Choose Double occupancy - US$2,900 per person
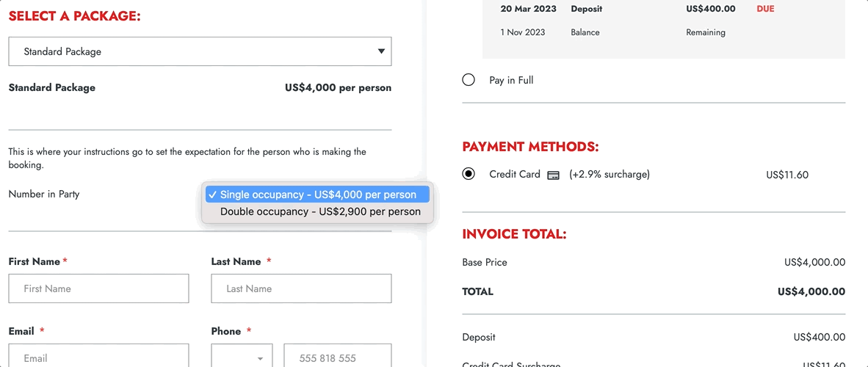 click(318, 211)
